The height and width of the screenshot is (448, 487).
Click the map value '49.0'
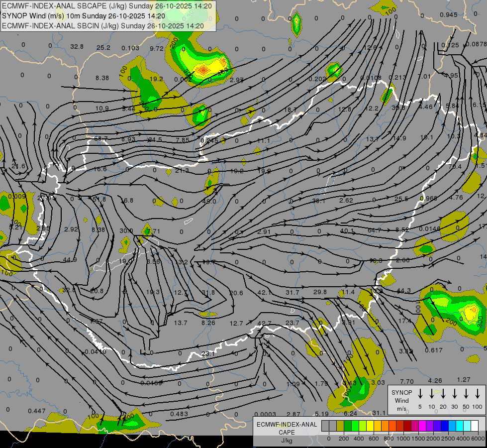[209, 202]
